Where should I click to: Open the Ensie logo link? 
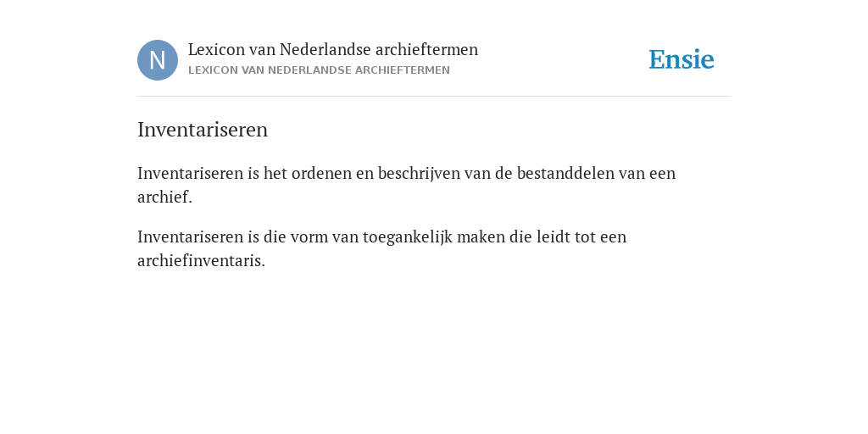tap(682, 59)
